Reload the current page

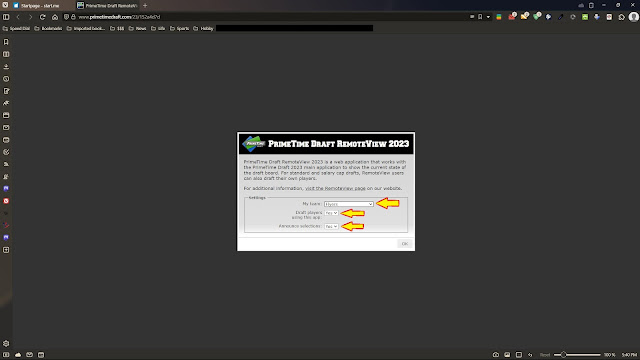[42, 17]
